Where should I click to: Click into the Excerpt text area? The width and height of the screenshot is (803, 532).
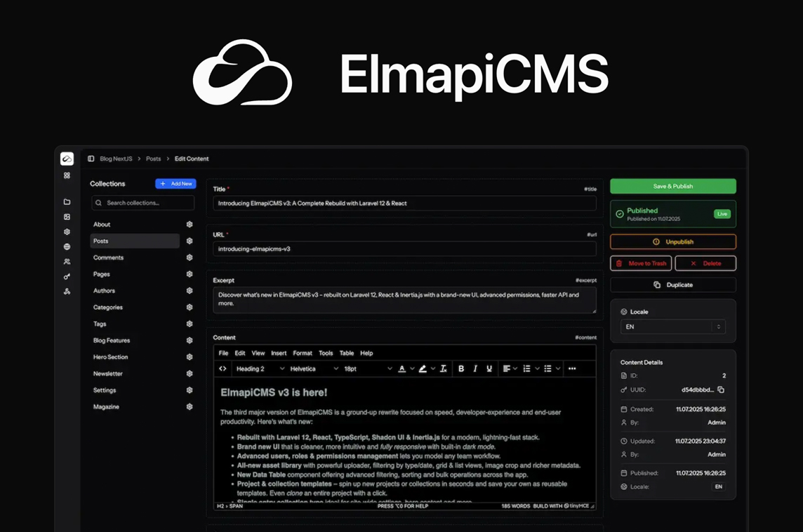tap(404, 300)
